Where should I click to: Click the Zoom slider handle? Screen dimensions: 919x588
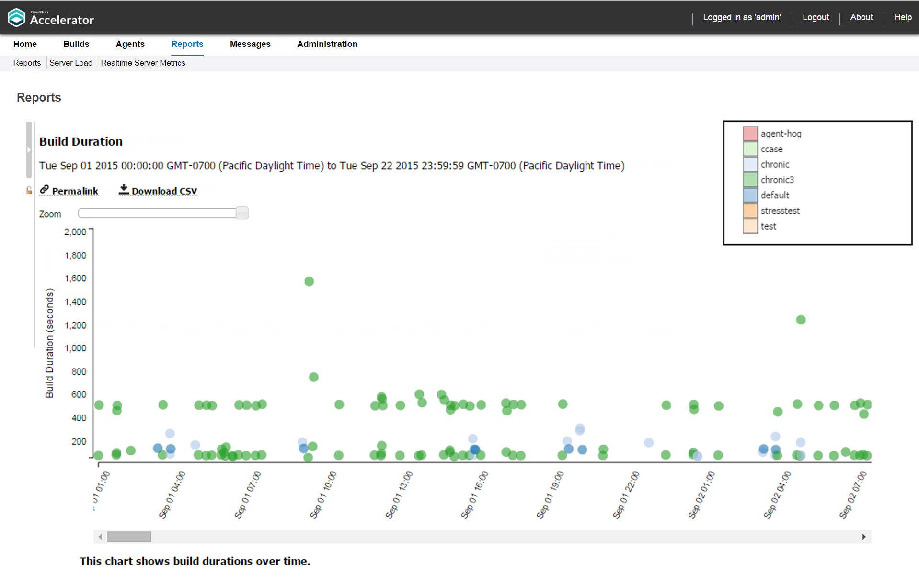[x=242, y=213]
